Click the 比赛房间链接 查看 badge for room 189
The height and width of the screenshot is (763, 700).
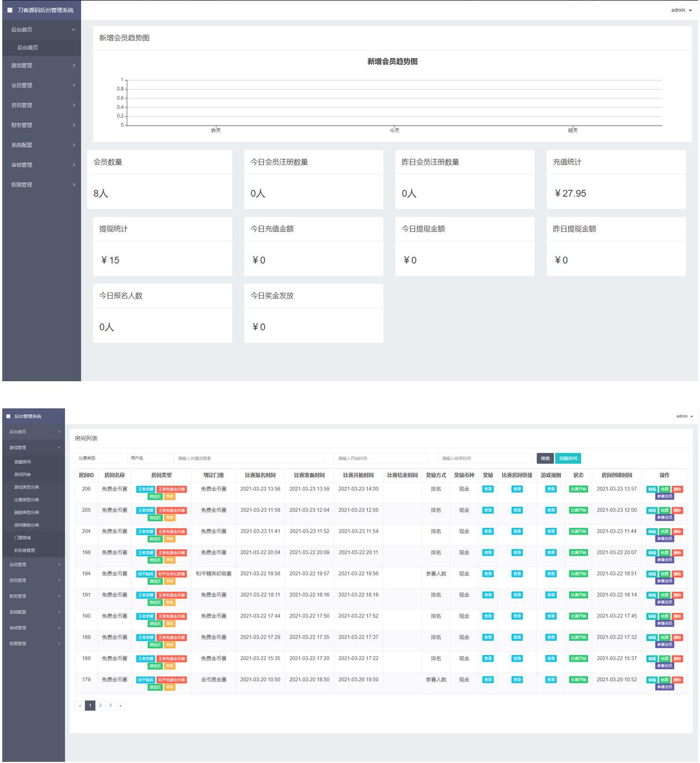[x=517, y=637]
